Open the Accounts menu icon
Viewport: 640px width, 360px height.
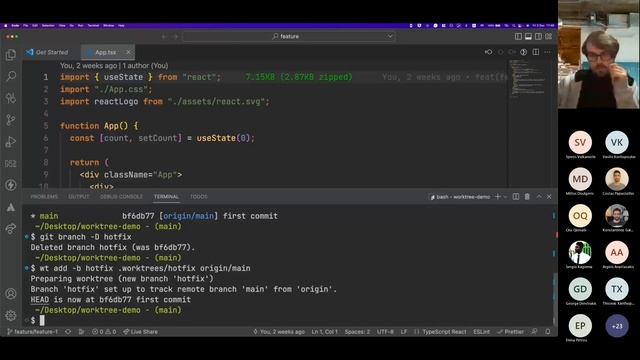tap(11, 293)
